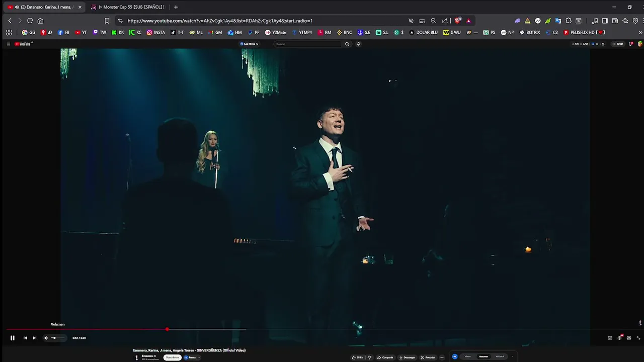Click the Recortar clip button
The image size is (644, 362).
[428, 357]
